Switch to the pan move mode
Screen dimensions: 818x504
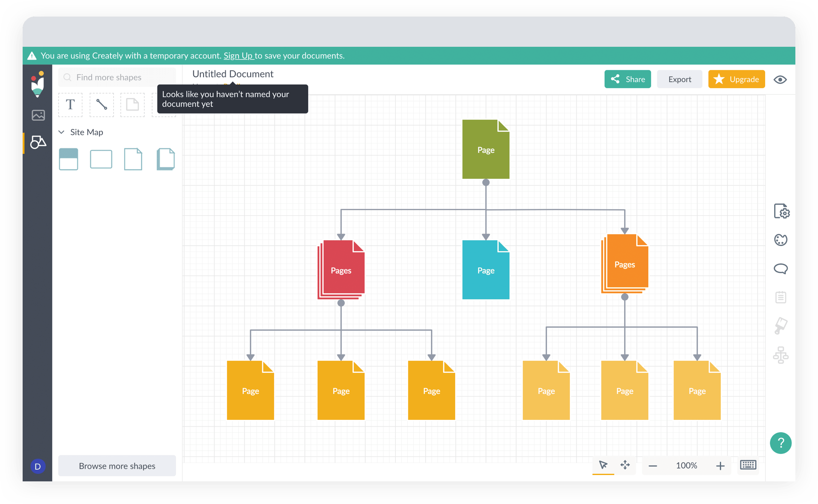[x=625, y=465]
